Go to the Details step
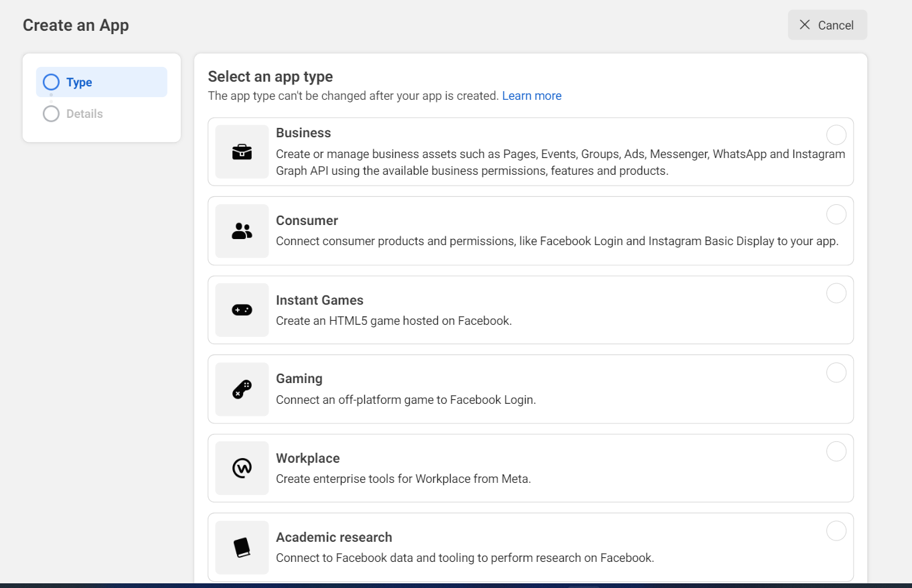The height and width of the screenshot is (588, 912). [x=84, y=114]
